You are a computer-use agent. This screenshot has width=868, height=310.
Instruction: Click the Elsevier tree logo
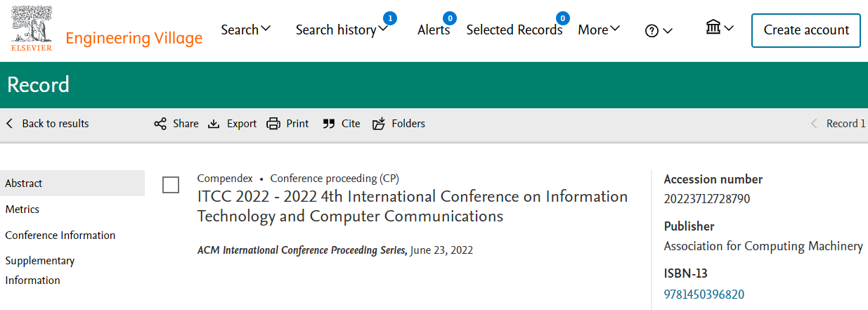pos(32,29)
